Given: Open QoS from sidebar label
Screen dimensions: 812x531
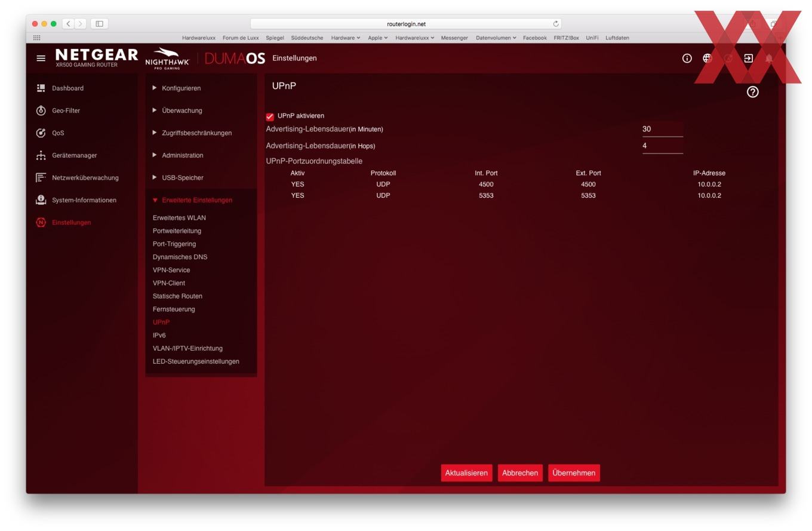Looking at the screenshot, I should point(58,133).
